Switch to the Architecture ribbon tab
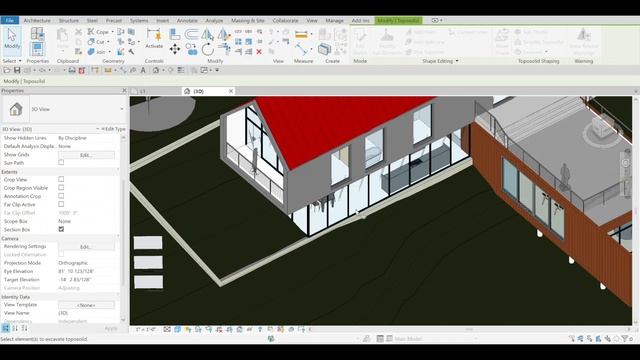Viewport: 640px width, 360px height. point(37,20)
